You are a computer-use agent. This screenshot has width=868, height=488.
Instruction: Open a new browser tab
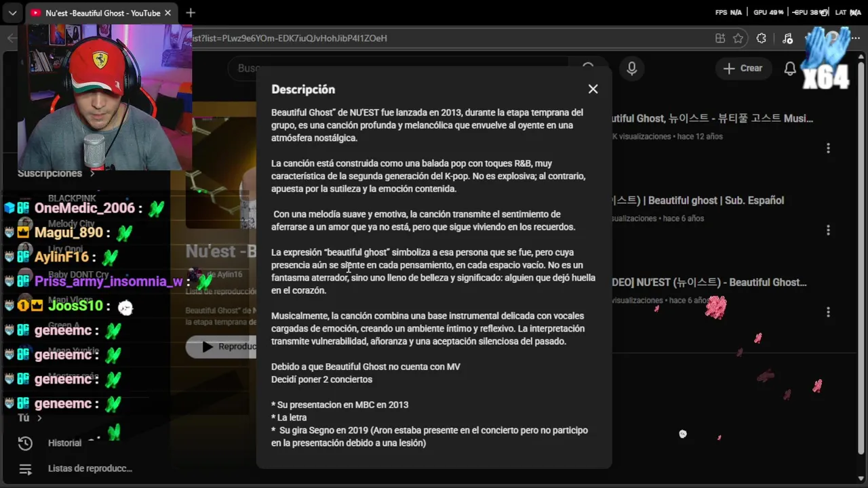pyautogui.click(x=191, y=13)
